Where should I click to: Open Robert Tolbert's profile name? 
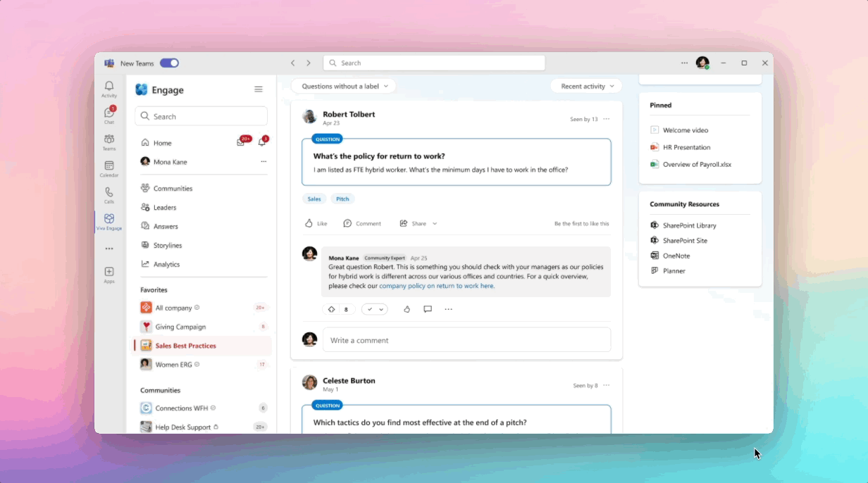pyautogui.click(x=349, y=114)
